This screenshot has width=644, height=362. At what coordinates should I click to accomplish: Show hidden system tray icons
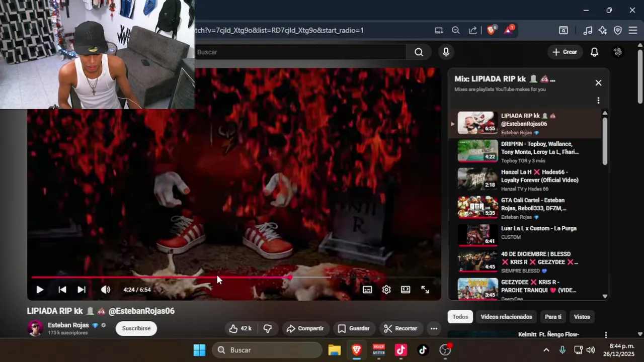[x=546, y=350]
